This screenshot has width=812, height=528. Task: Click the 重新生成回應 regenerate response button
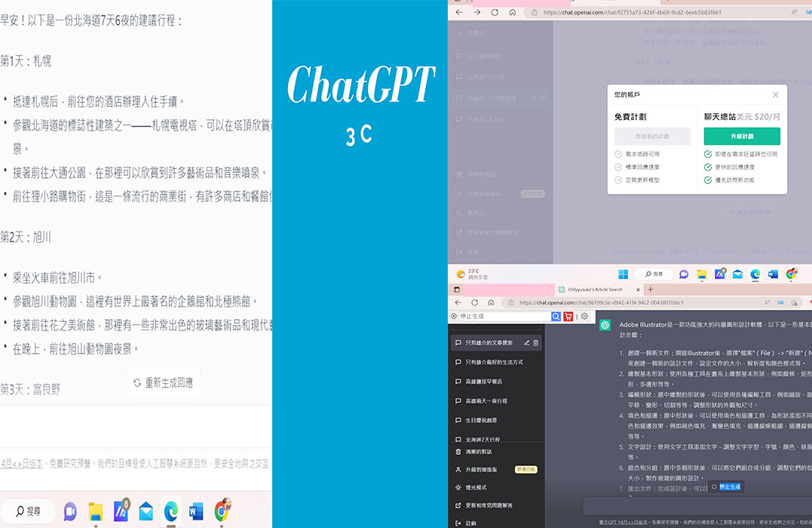point(163,382)
